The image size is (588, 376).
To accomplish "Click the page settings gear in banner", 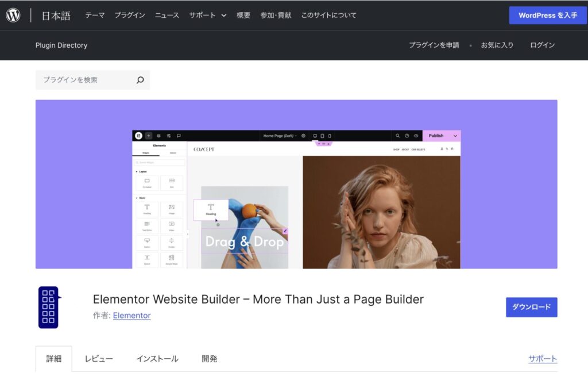I will click(303, 136).
